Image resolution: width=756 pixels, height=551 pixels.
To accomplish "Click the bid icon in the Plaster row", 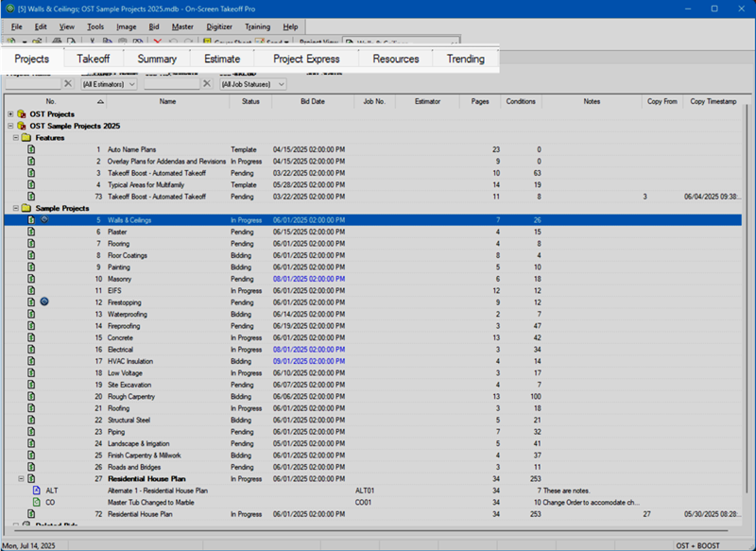I will [x=31, y=232].
